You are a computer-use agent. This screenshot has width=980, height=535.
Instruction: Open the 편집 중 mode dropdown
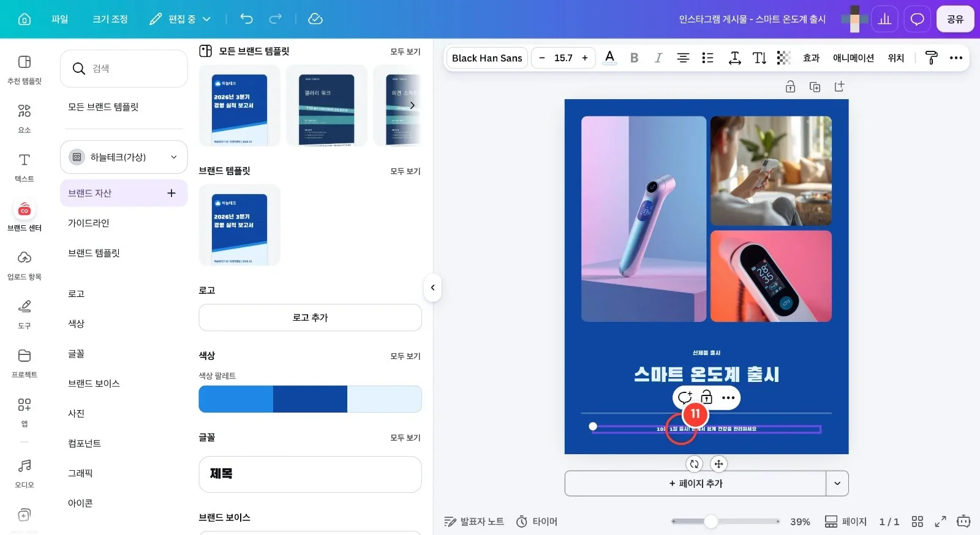tap(180, 19)
